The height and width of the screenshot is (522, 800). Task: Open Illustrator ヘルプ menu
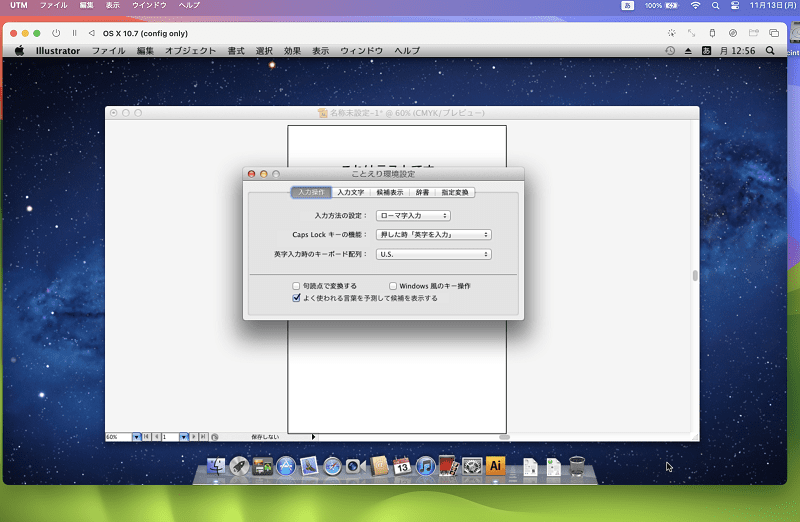point(407,51)
